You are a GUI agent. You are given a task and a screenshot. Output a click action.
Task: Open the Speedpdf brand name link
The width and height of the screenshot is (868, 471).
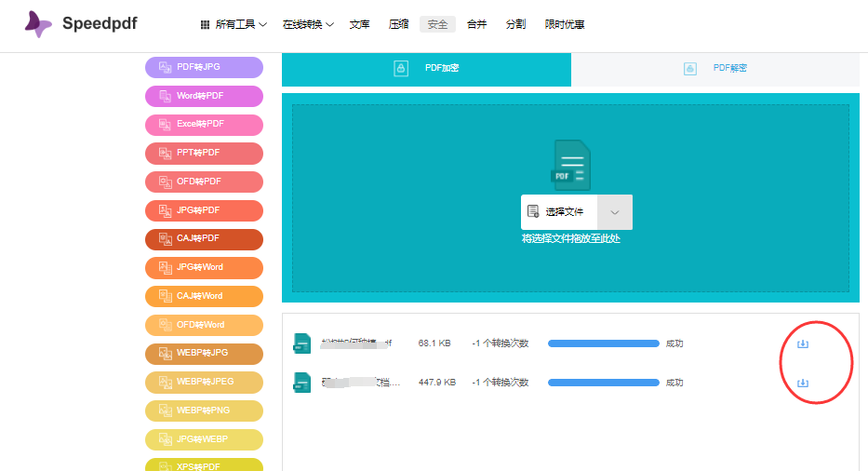(x=100, y=23)
